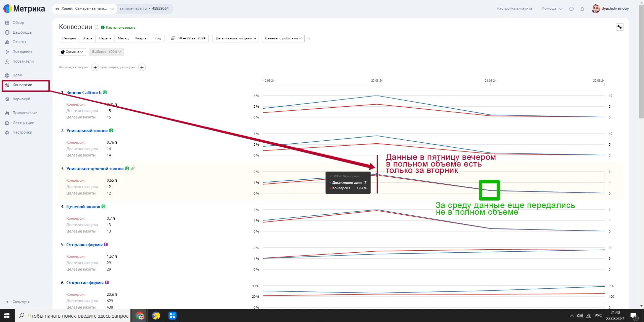Open Дашборды in the sidebar

pos(22,32)
